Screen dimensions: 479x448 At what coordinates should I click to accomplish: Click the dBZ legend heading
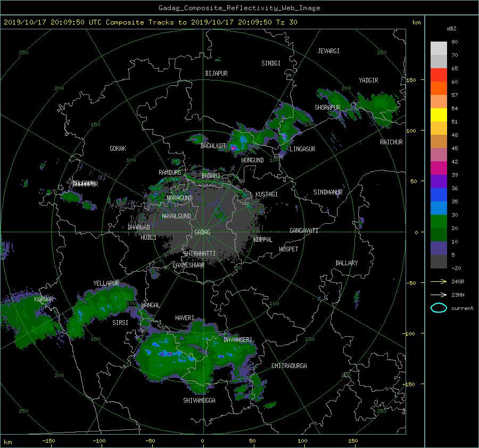point(451,28)
